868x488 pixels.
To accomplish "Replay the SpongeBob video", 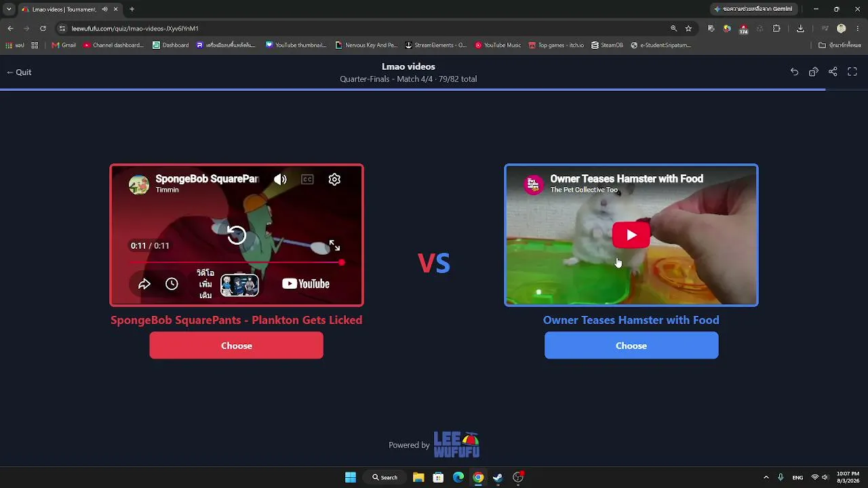I will (237, 235).
